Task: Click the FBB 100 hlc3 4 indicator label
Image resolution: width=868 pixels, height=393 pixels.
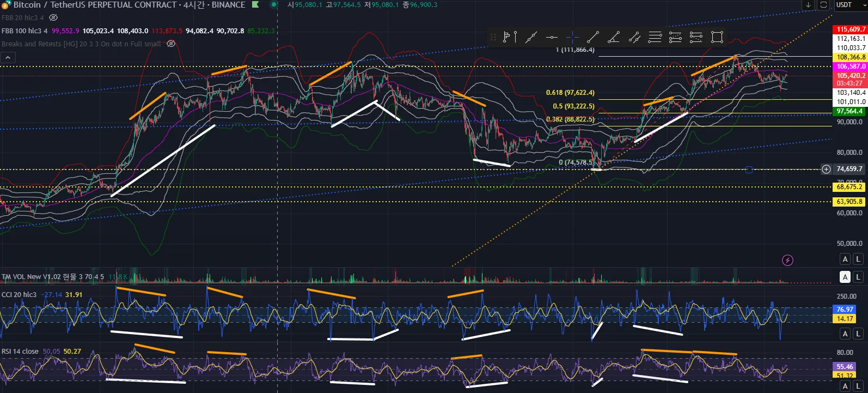Action: click(x=25, y=31)
